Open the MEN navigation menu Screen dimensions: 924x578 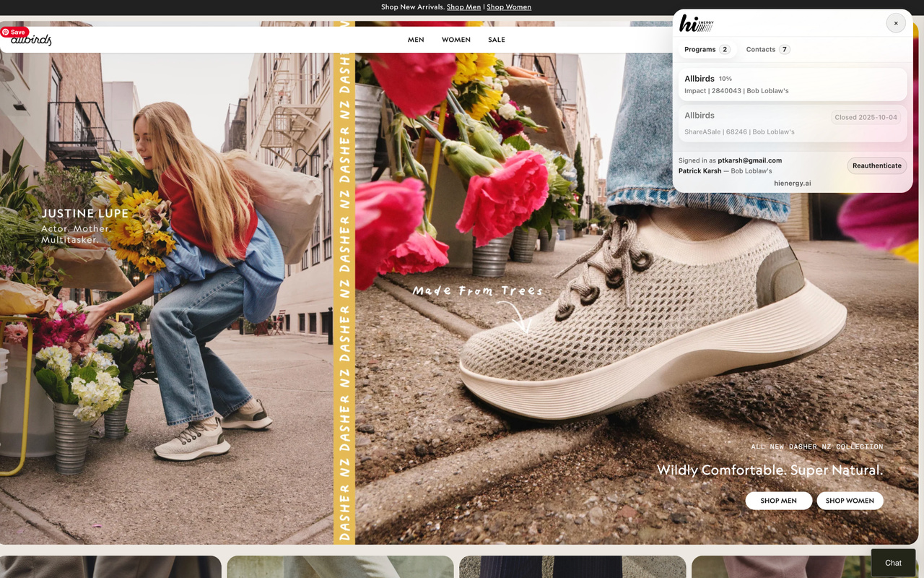tap(416, 40)
